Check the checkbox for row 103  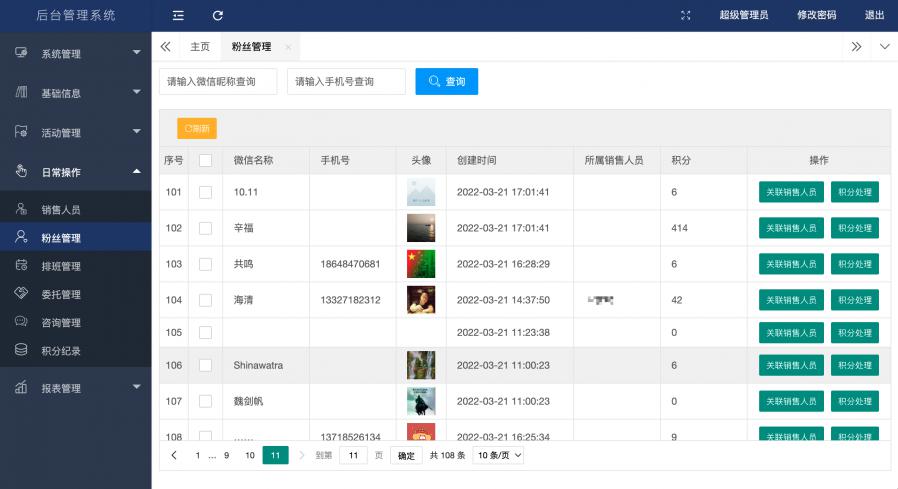[205, 264]
